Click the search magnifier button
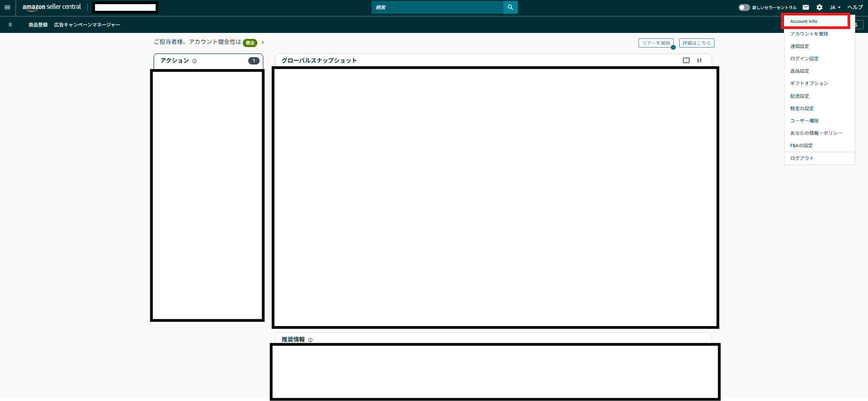Screen dimensions: 868x401 click(510, 7)
